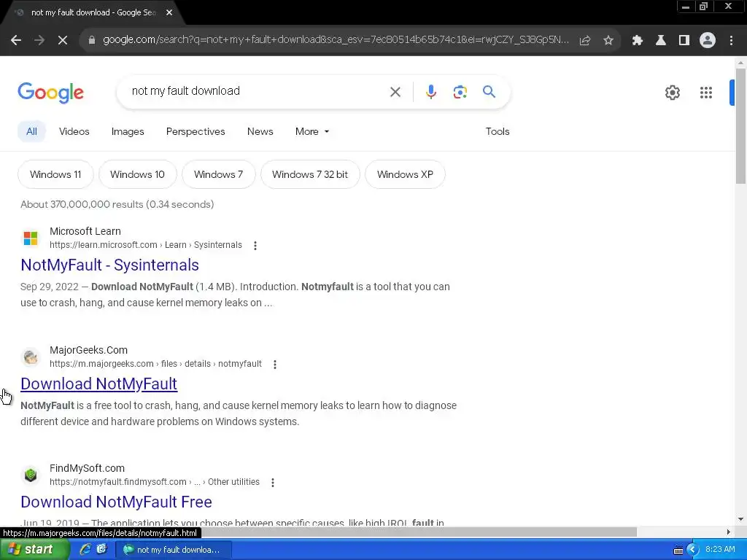Select Chrome taskbar button not my fault
Image resolution: width=747 pixels, height=560 pixels.
174,550
